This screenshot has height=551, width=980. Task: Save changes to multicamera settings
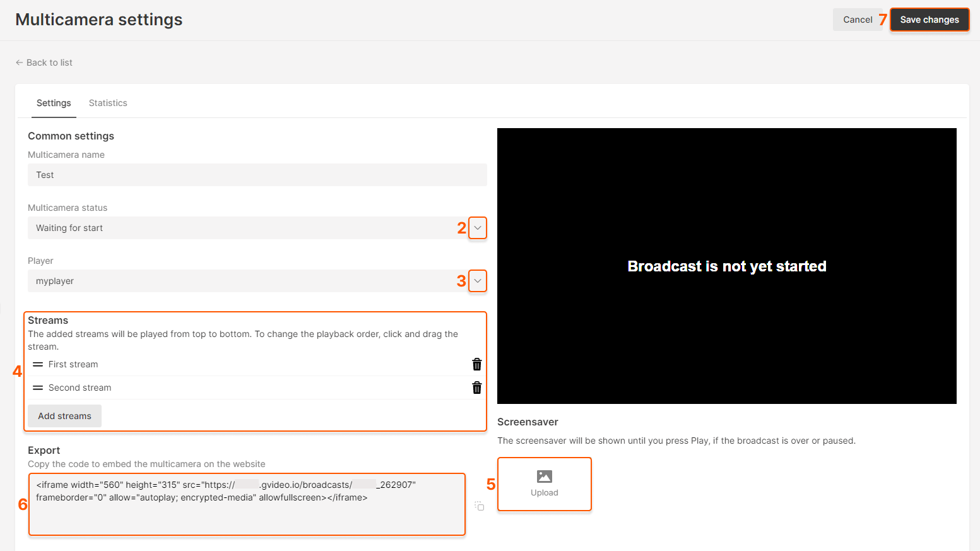click(930, 20)
